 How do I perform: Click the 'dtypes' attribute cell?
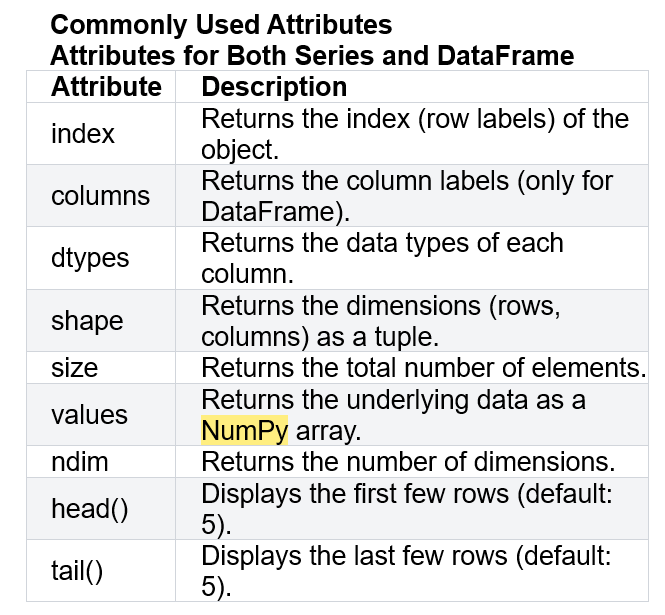[101, 258]
